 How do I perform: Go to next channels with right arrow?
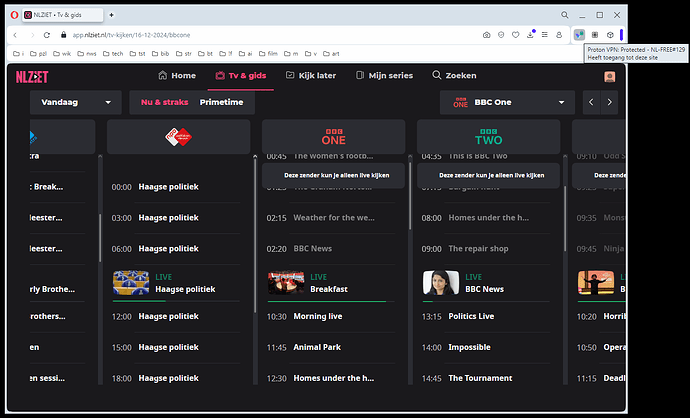609,102
